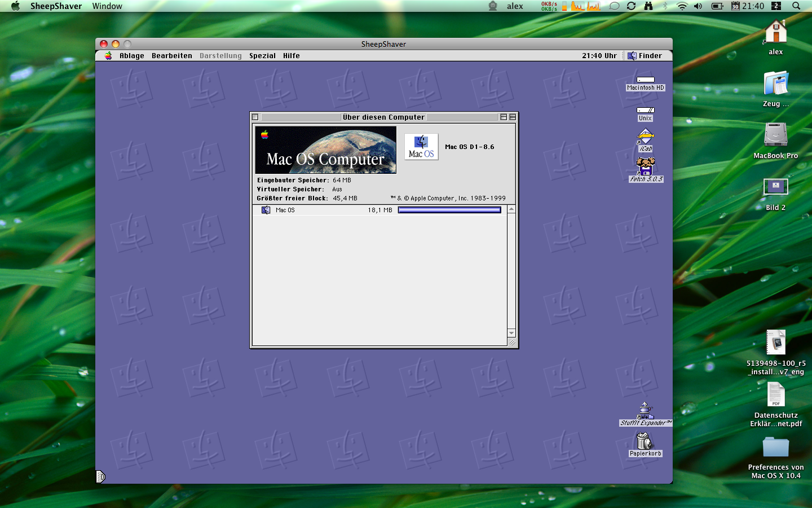Click the minimize button of SheepShaver window
This screenshot has width=812, height=508.
coord(116,44)
